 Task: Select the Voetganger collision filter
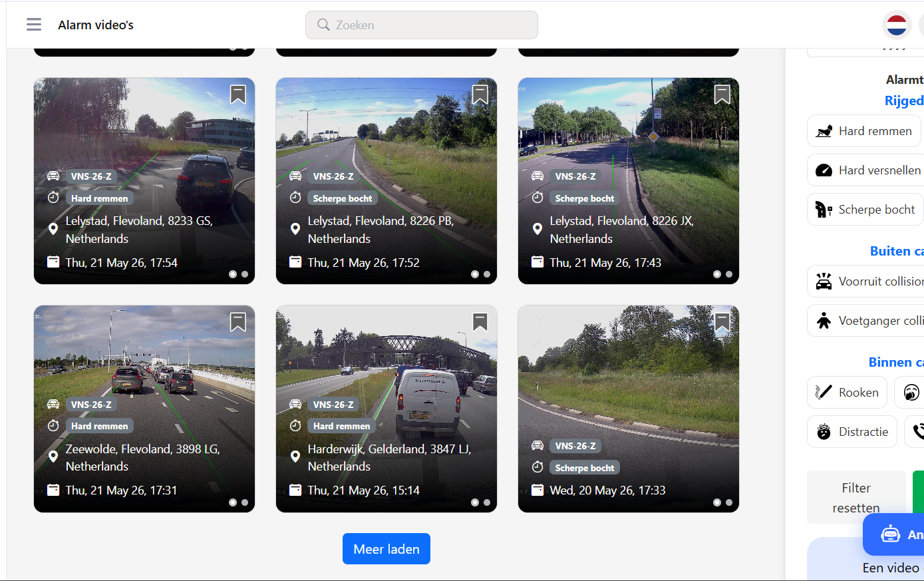click(865, 321)
